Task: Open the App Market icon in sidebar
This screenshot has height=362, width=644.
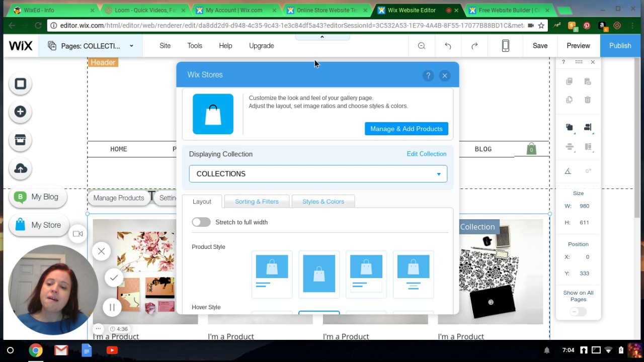Action: tap(20, 140)
